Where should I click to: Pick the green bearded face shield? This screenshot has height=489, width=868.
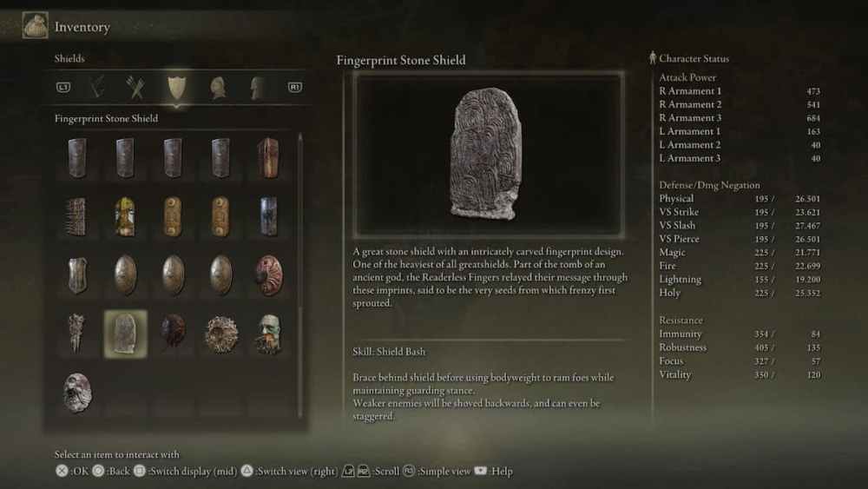tap(269, 334)
